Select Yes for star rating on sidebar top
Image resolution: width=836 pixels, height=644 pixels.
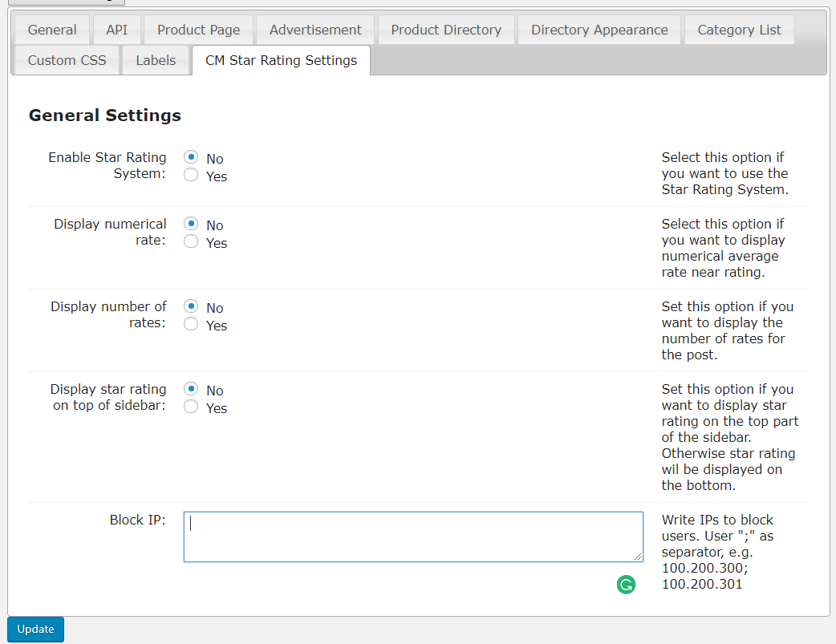click(191, 407)
